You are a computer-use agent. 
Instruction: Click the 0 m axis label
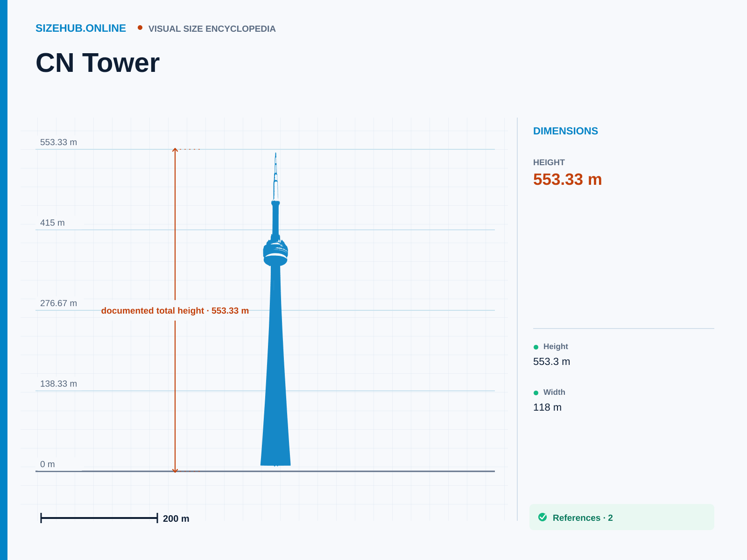[47, 464]
